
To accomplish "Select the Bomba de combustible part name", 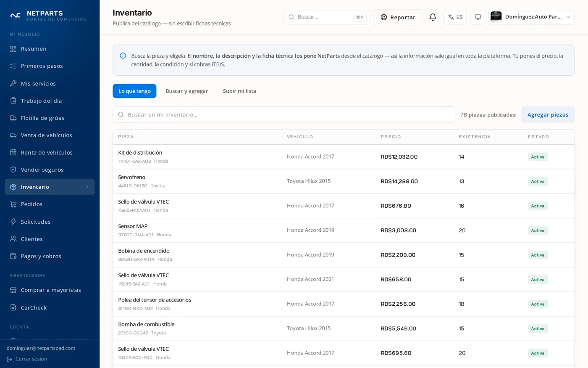I will pyautogui.click(x=146, y=324).
